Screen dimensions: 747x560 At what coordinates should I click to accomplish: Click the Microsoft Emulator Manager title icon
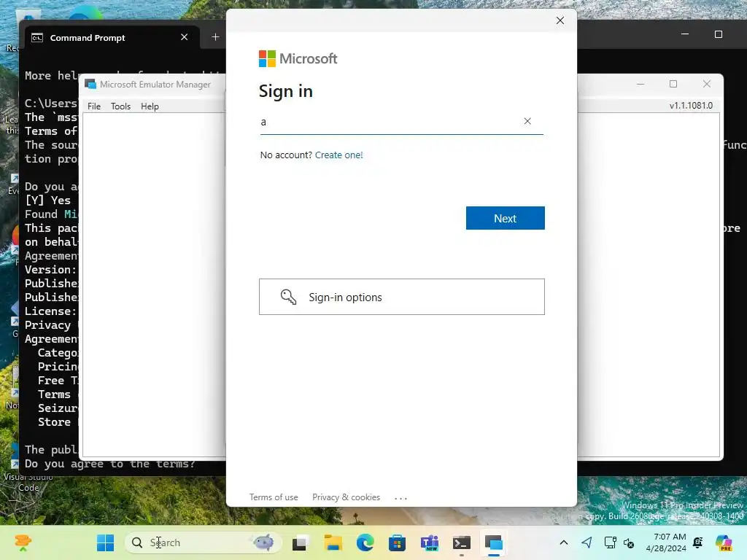tap(90, 85)
